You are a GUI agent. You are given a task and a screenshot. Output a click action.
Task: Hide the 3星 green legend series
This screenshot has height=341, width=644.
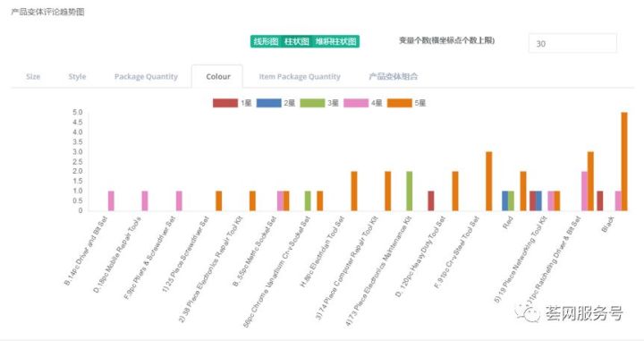pos(312,103)
